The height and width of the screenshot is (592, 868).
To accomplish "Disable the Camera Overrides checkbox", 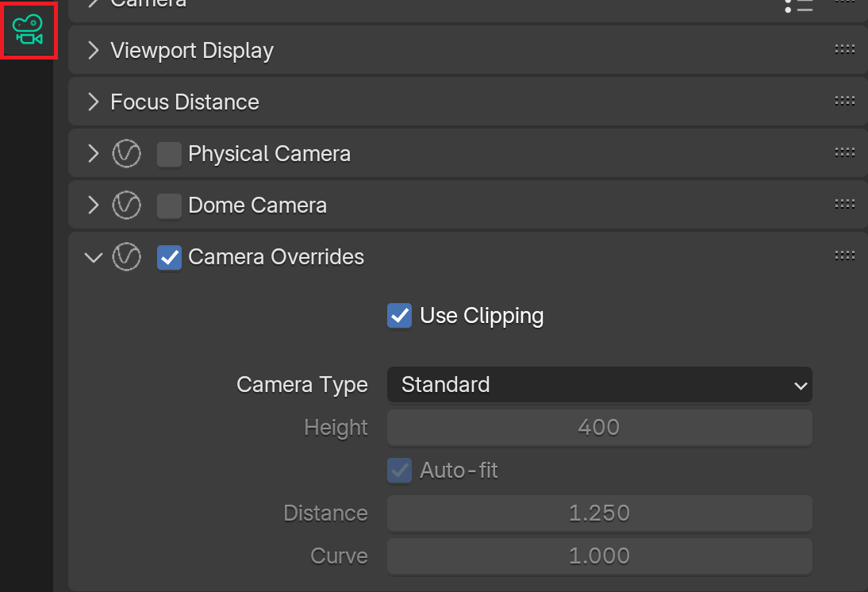I will click(x=169, y=257).
